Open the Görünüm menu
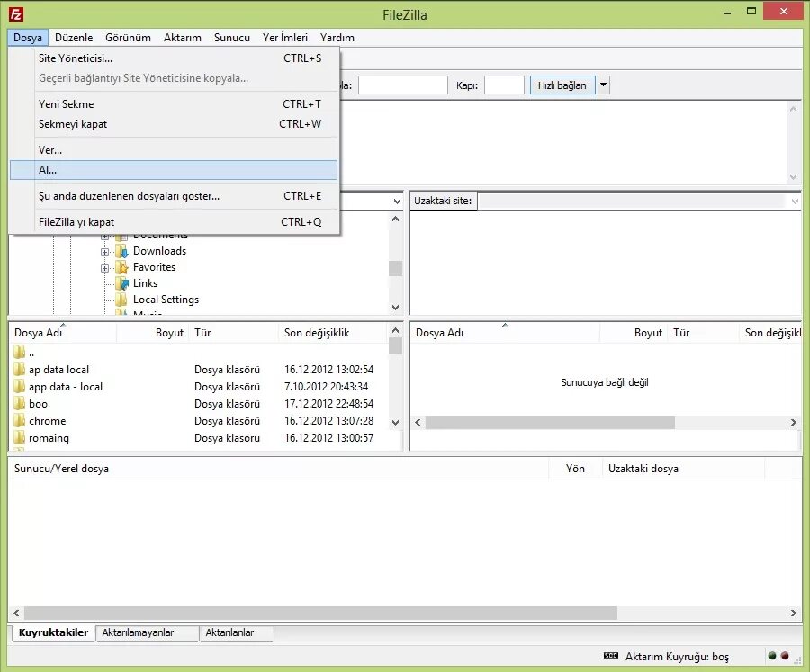Viewport: 810px width, 672px height. pos(128,38)
